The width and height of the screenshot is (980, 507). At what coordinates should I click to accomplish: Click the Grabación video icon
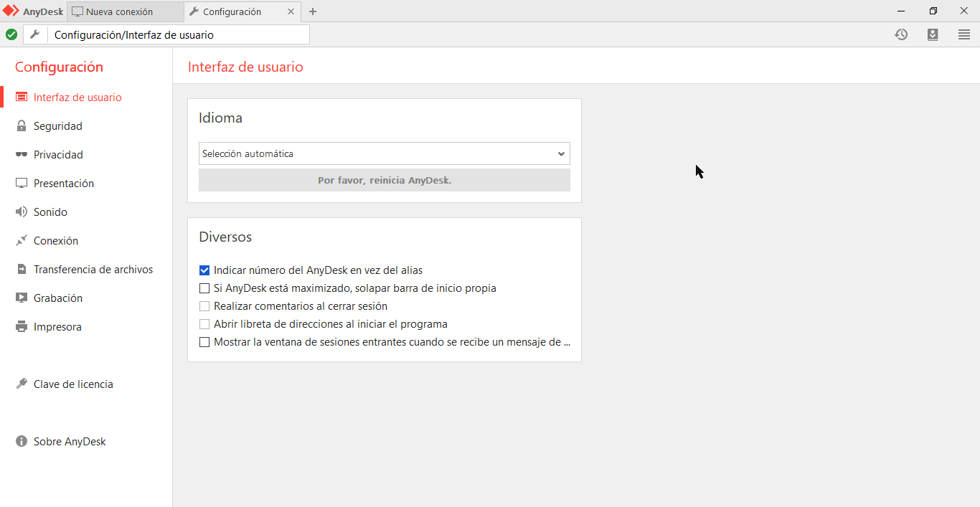[x=22, y=298]
